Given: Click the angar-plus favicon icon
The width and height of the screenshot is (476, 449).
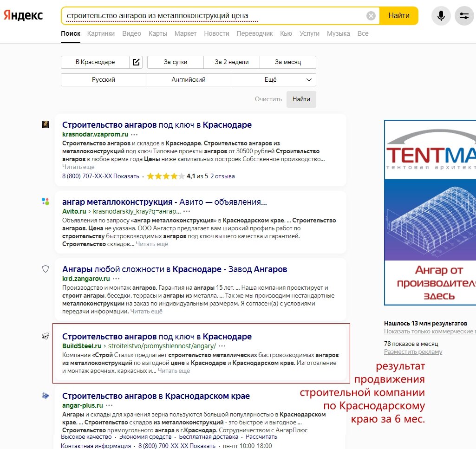Looking at the screenshot, I should (46, 396).
